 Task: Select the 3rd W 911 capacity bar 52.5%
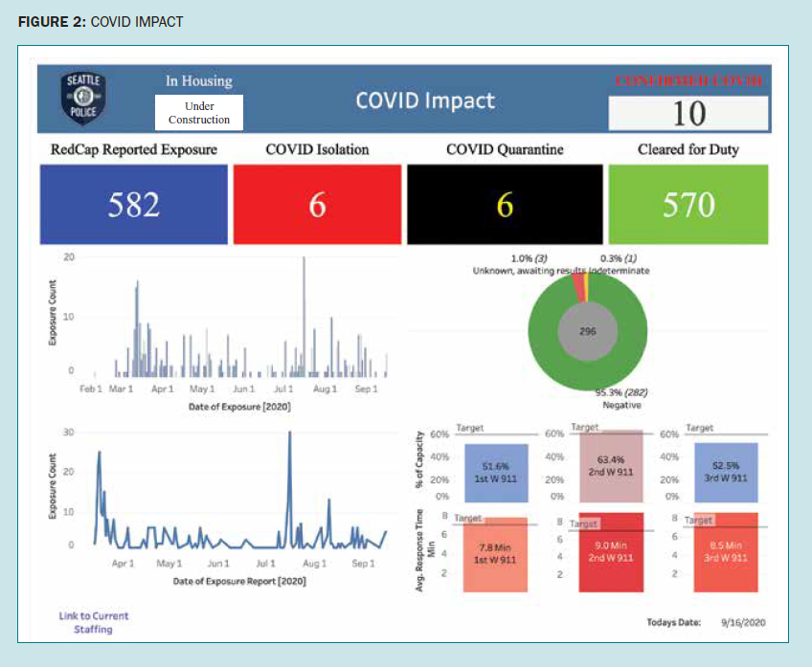pos(729,473)
